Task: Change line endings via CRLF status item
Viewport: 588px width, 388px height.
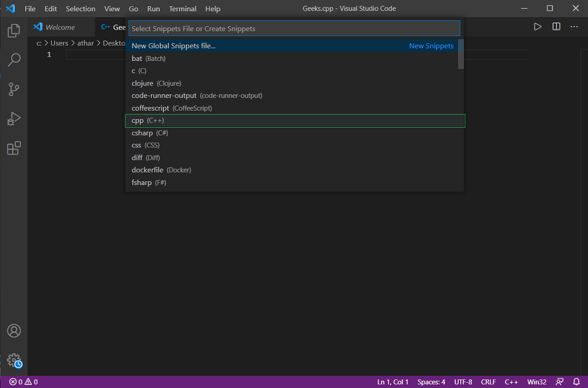Action: coord(488,382)
